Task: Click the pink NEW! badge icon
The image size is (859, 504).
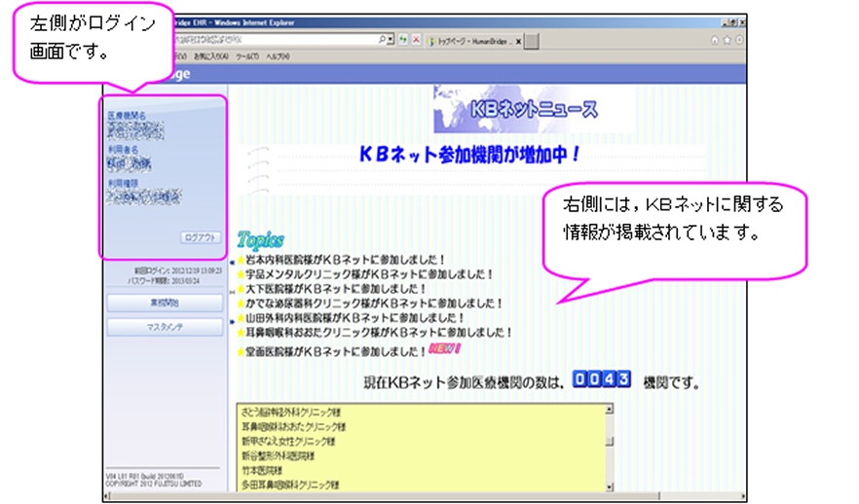Action: click(x=443, y=348)
